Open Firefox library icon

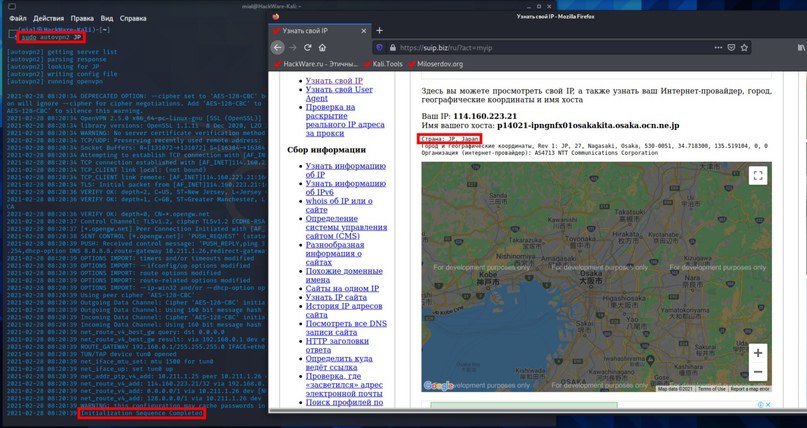pos(801,47)
